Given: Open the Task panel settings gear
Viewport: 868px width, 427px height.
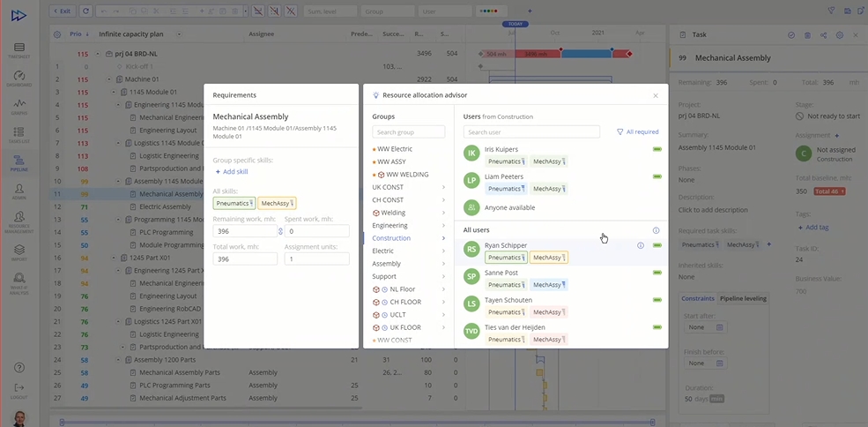Looking at the screenshot, I should coord(840,35).
